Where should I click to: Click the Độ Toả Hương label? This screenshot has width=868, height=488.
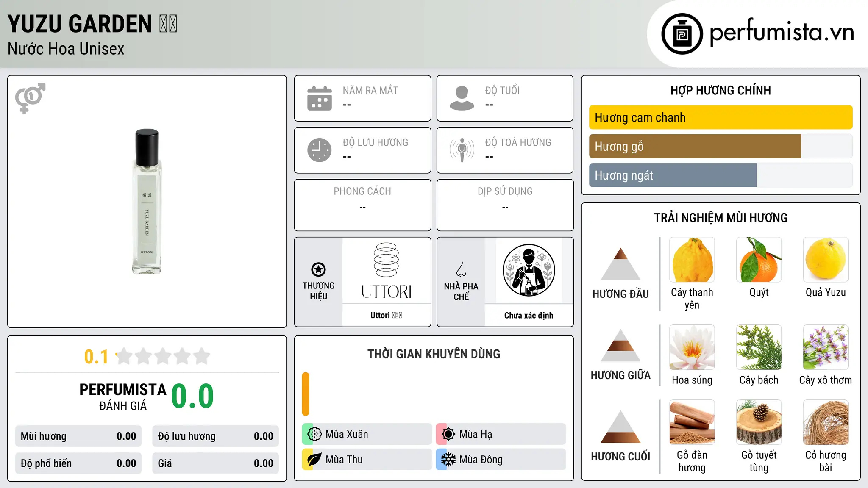click(518, 142)
